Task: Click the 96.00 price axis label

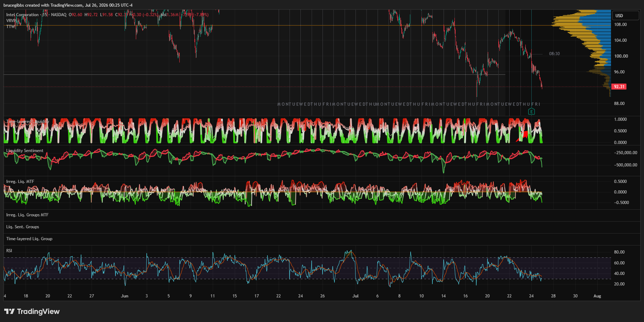Action: 619,72
